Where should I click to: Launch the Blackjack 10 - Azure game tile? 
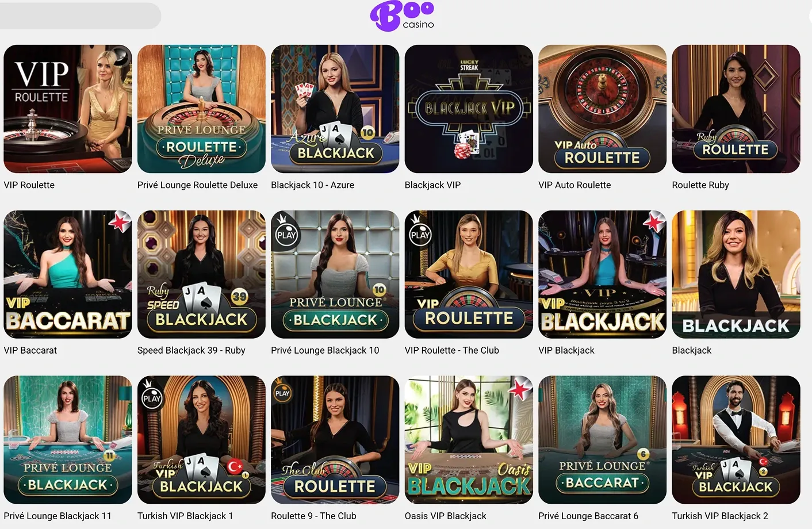coord(335,109)
